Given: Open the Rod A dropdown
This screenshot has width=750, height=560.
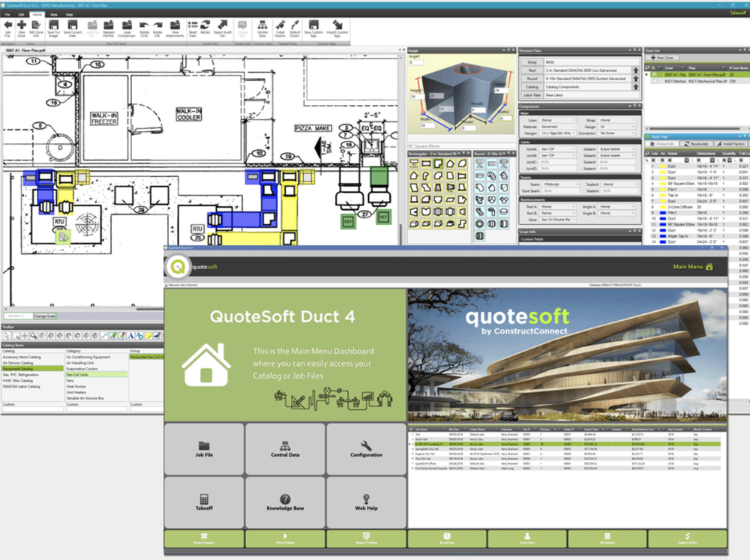Looking at the screenshot, I should pyautogui.click(x=558, y=207).
